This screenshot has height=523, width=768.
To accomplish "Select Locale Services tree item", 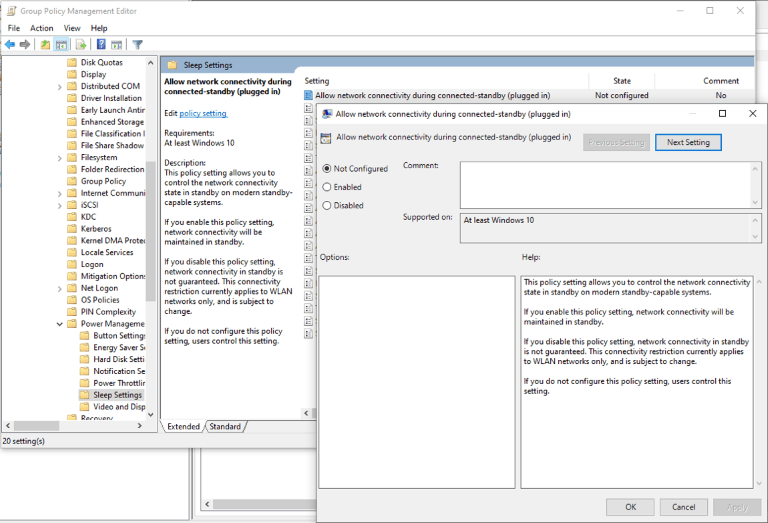I will (107, 252).
